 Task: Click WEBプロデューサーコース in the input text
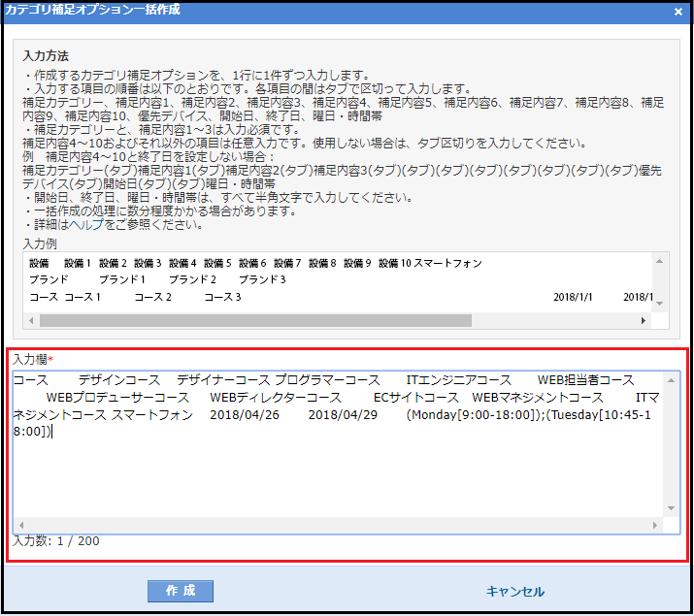pyautogui.click(x=117, y=398)
